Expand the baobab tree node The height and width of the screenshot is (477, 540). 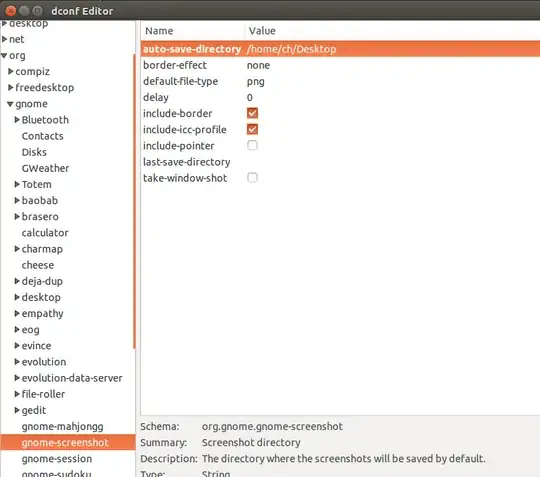tap(17, 200)
